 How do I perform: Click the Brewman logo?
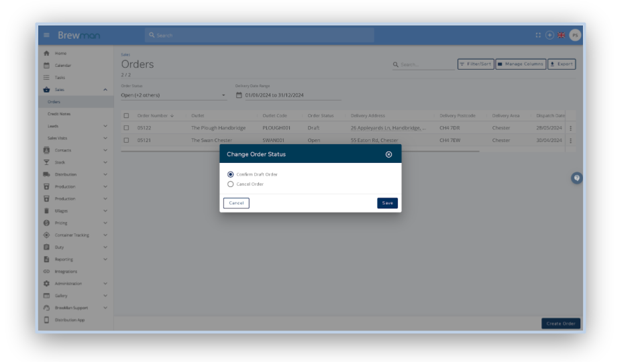point(79,36)
